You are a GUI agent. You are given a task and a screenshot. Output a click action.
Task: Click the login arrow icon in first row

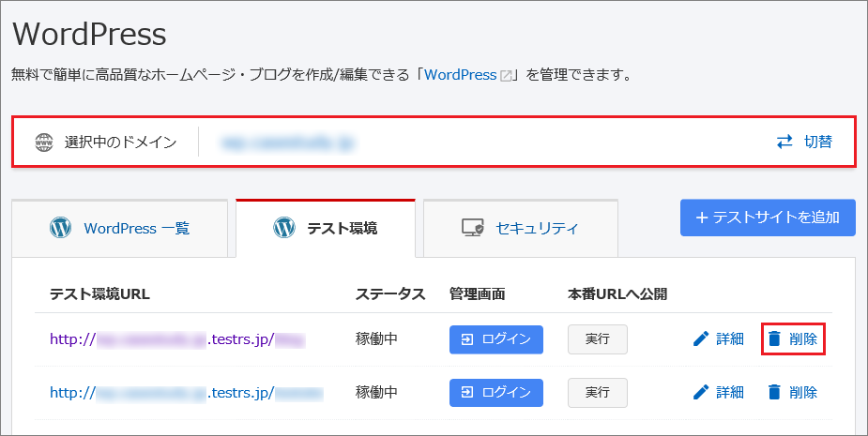pyautogui.click(x=467, y=339)
